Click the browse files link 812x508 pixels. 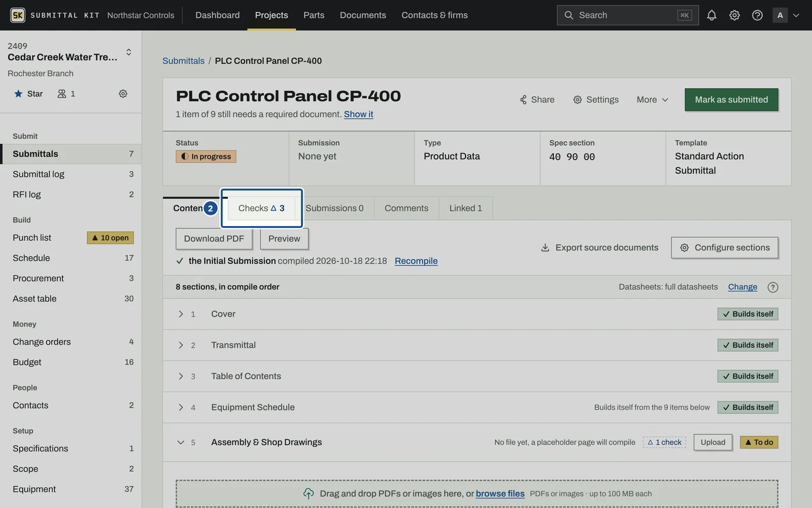500,494
